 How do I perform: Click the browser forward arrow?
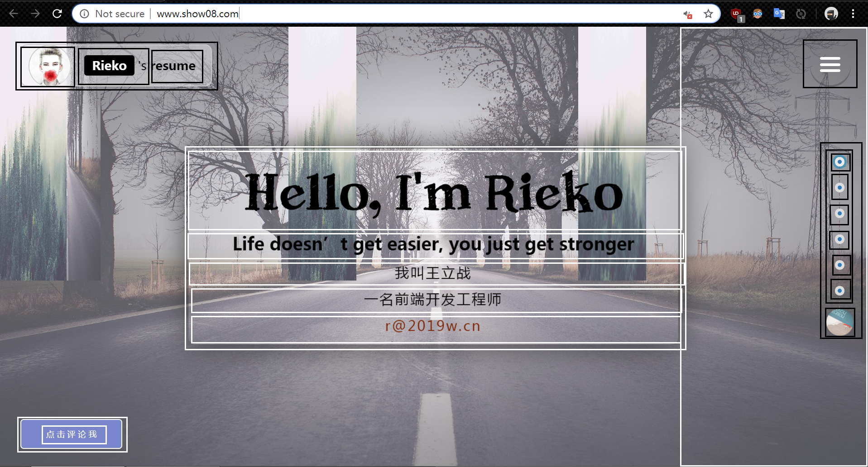pos(35,14)
